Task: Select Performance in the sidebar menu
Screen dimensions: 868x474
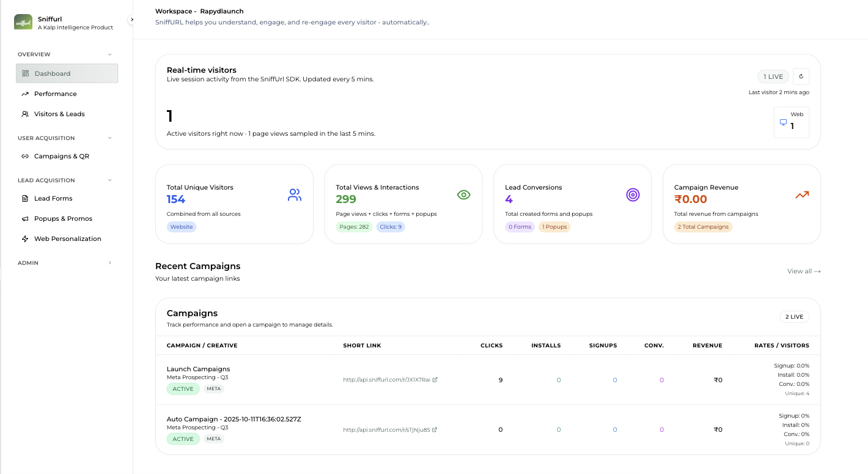Action: click(x=55, y=94)
